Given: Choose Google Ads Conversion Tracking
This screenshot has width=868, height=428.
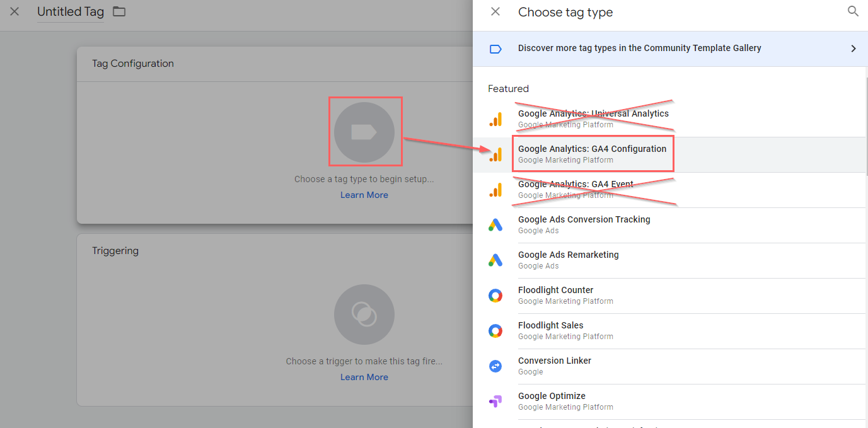Looking at the screenshot, I should [x=670, y=225].
